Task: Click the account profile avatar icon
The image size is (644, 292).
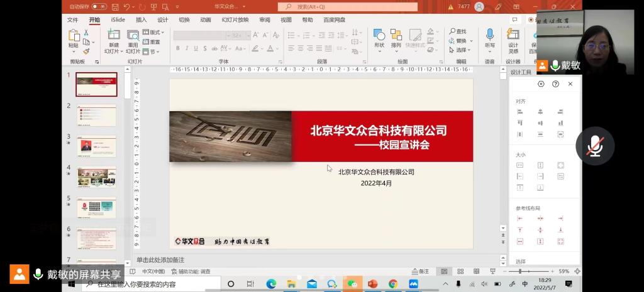Action: [x=479, y=6]
